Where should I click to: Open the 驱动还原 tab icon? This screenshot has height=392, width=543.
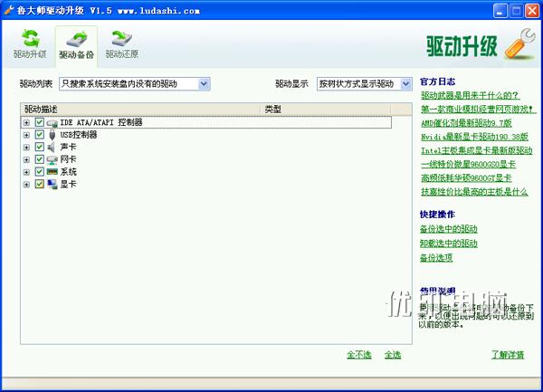click(121, 38)
